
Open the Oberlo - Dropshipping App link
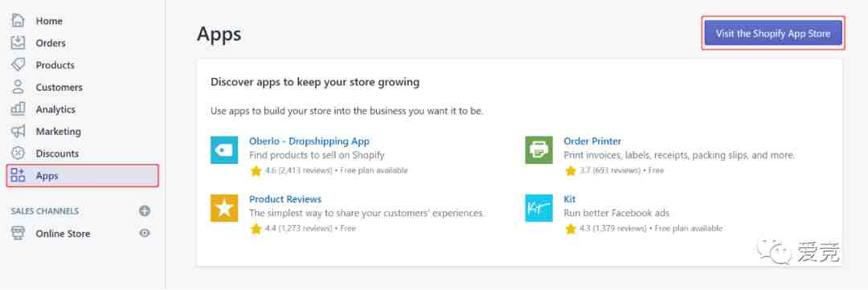pos(309,141)
